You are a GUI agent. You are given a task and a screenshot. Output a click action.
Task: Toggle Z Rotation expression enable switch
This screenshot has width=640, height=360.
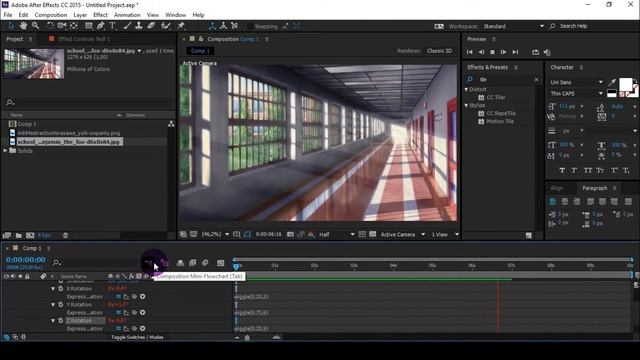(118, 328)
